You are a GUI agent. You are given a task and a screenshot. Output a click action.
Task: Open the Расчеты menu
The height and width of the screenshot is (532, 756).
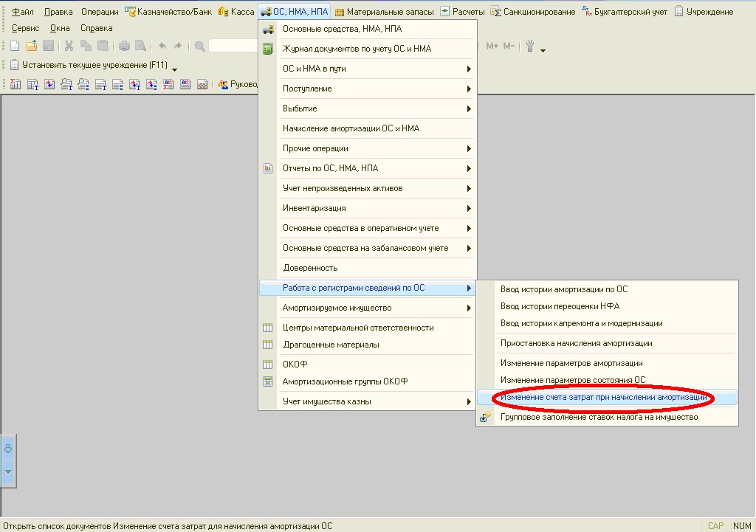click(462, 12)
